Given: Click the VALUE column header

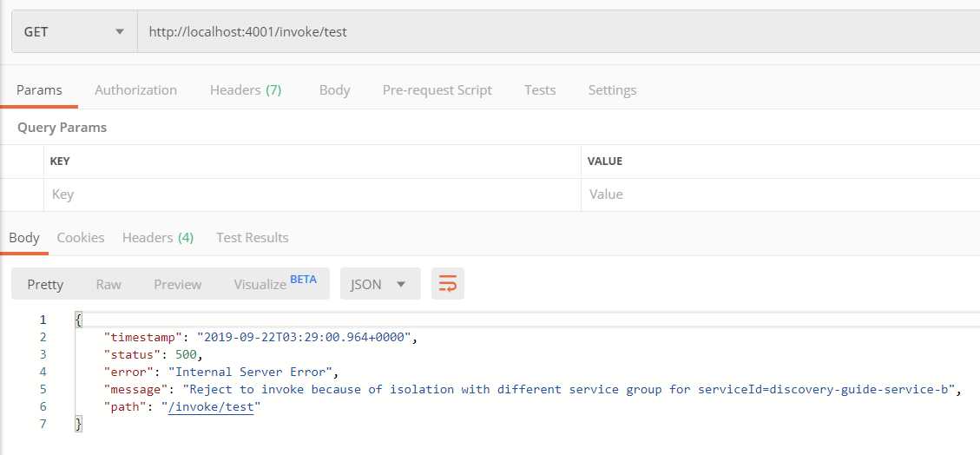Looking at the screenshot, I should tap(605, 162).
